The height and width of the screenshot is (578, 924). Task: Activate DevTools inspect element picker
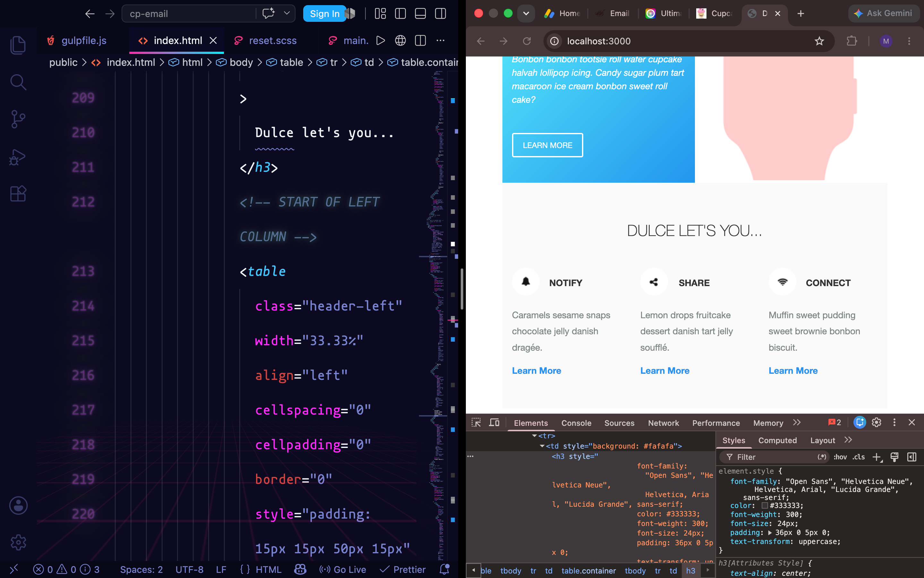476,422
